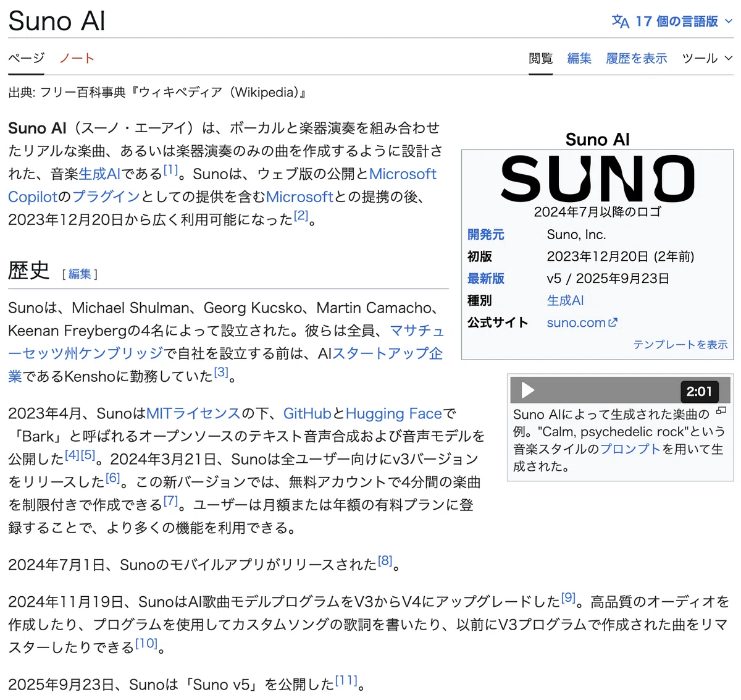Click citation reference [9]

[568, 597]
